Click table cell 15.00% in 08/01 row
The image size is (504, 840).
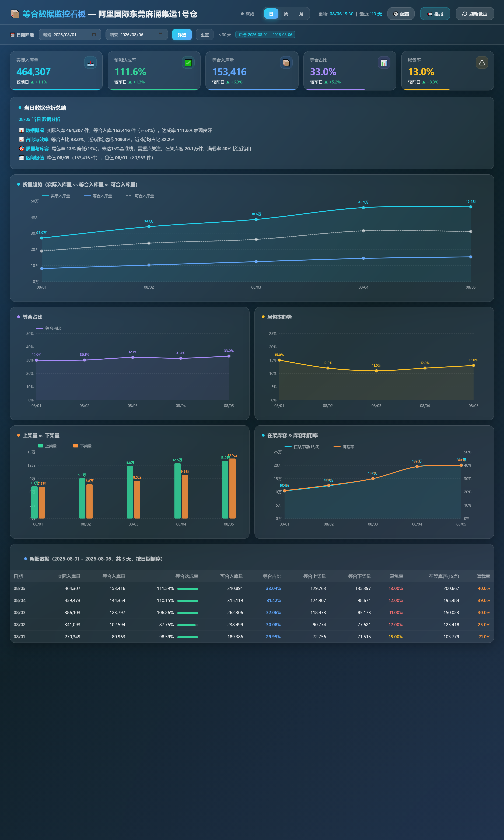coord(396,637)
